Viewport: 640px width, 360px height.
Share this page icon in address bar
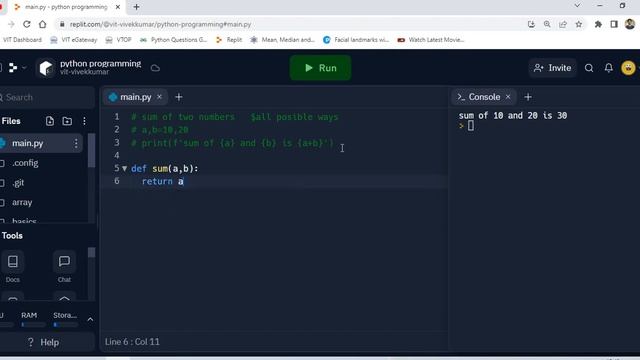pos(563,24)
